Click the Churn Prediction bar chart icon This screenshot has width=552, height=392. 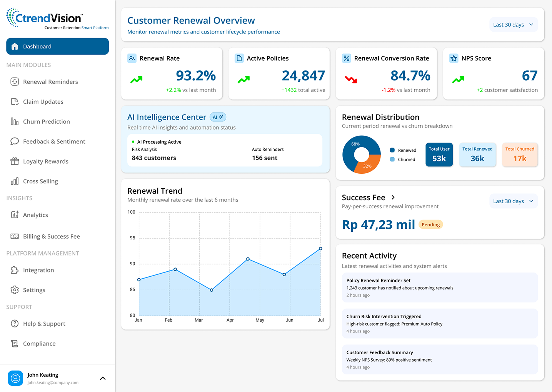[15, 121]
